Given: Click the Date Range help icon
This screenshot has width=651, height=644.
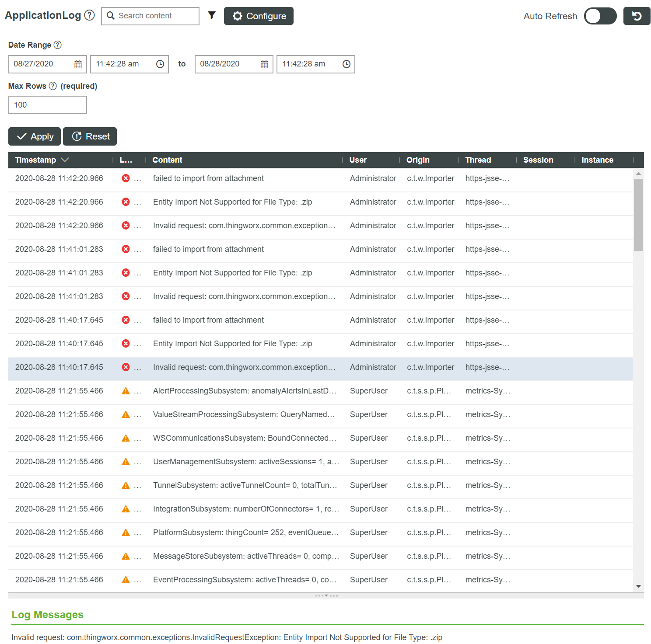Looking at the screenshot, I should click(58, 45).
